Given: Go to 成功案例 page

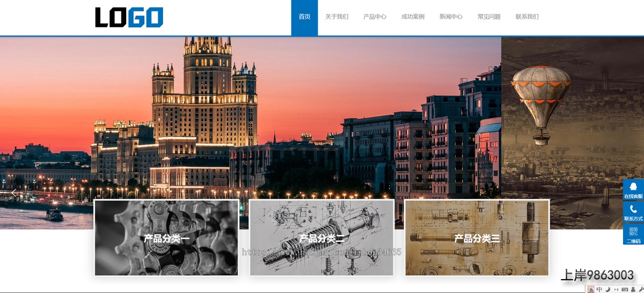Looking at the screenshot, I should (x=413, y=17).
